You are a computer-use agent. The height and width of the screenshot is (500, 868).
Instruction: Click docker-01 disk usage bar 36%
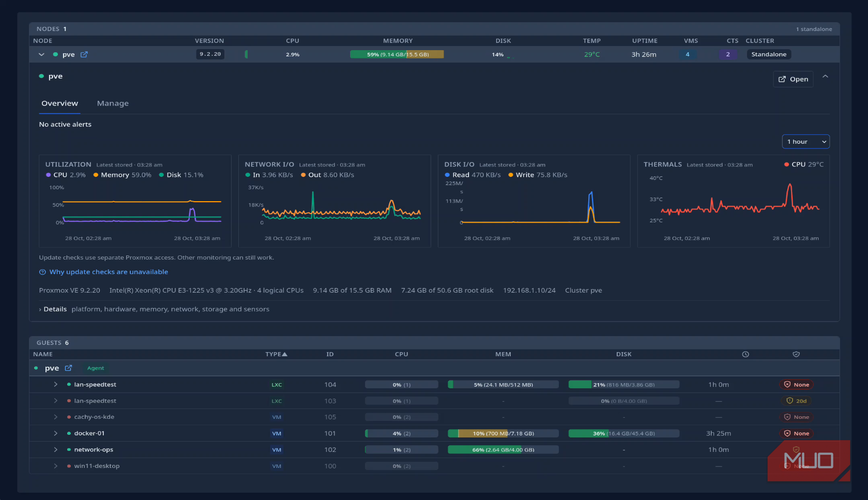coord(624,433)
